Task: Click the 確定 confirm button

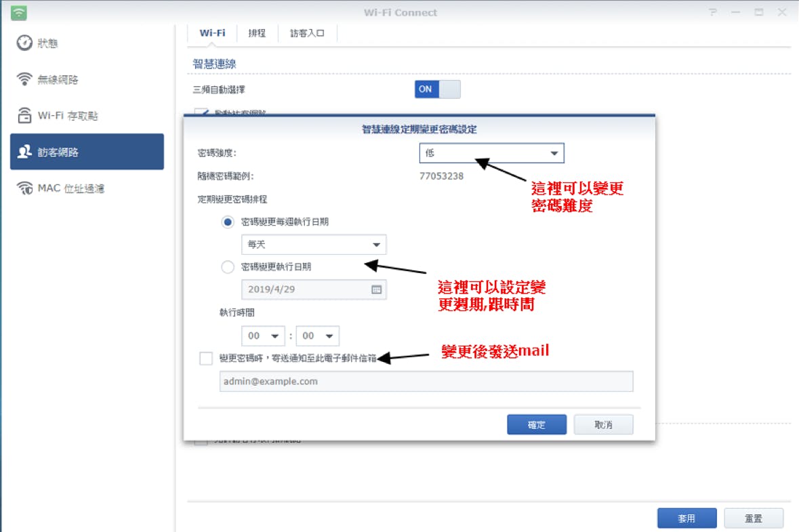Action: point(537,424)
